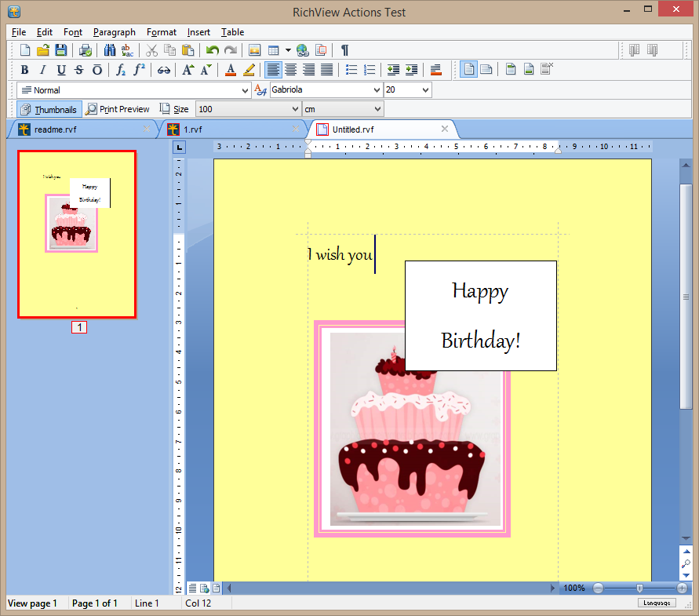Image resolution: width=699 pixels, height=616 pixels.
Task: Toggle paragraph marks visibility with pilcrow icon
Action: [x=345, y=49]
